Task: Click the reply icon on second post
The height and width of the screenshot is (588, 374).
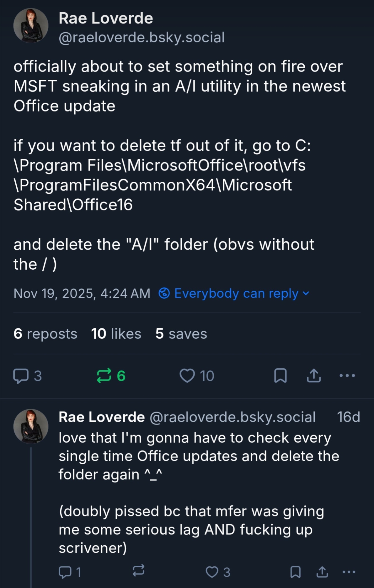Action: point(65,572)
